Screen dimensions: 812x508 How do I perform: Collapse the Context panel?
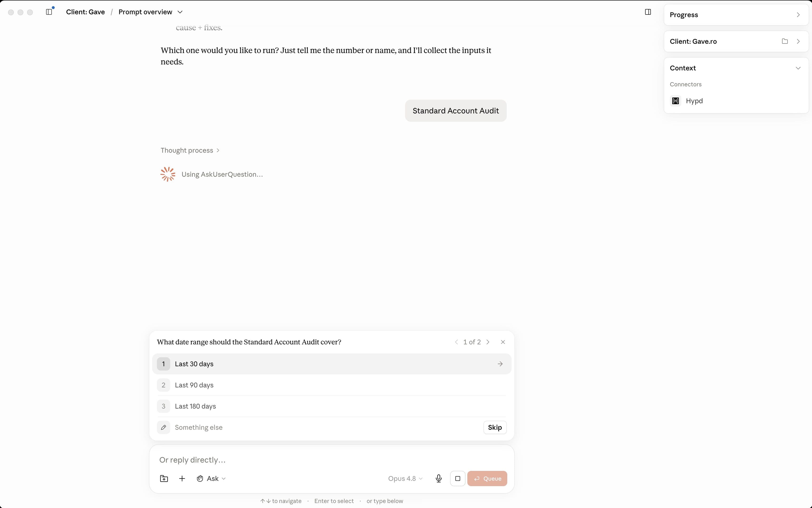point(798,68)
